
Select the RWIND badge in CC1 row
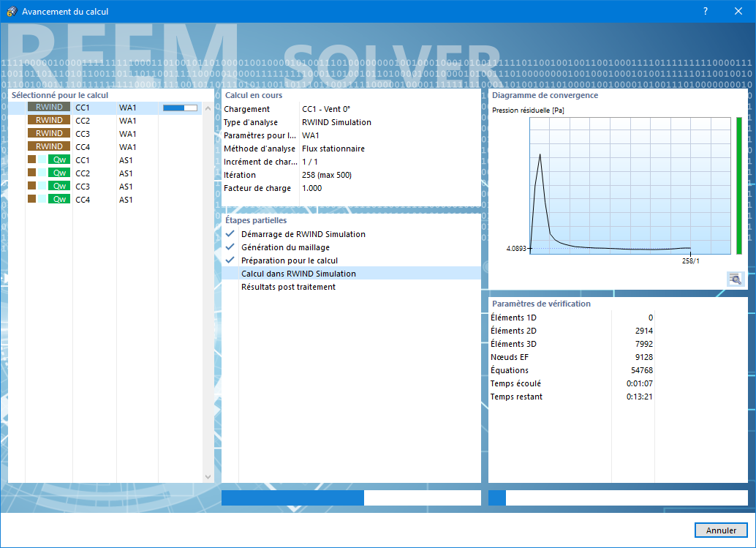pos(49,107)
